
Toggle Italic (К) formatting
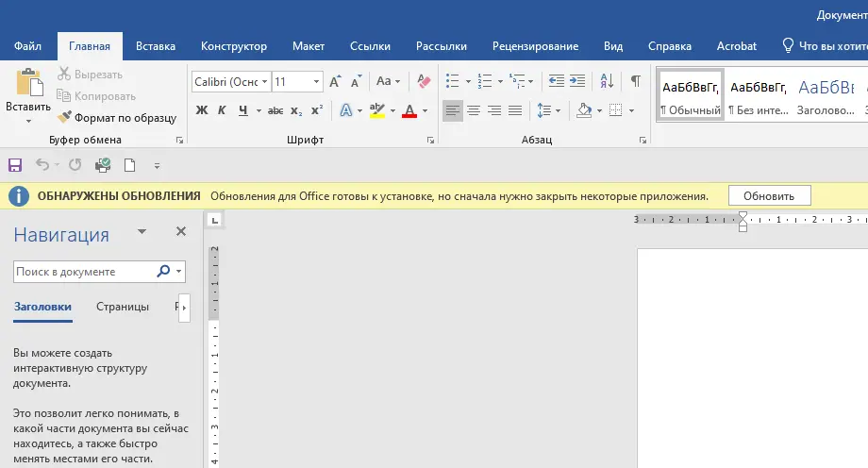(x=223, y=110)
